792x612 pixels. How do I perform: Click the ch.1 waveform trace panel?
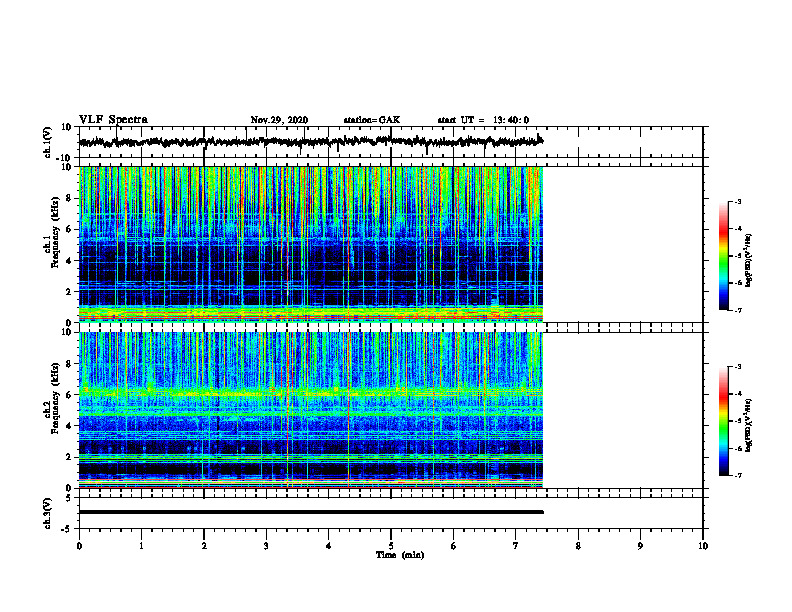point(391,142)
